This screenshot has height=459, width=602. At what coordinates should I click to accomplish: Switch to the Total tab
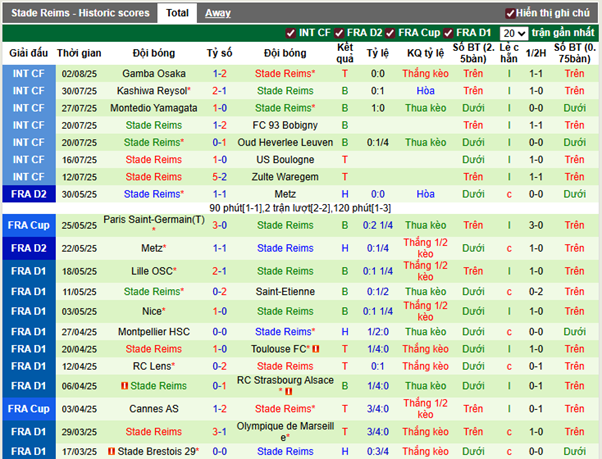(x=177, y=13)
